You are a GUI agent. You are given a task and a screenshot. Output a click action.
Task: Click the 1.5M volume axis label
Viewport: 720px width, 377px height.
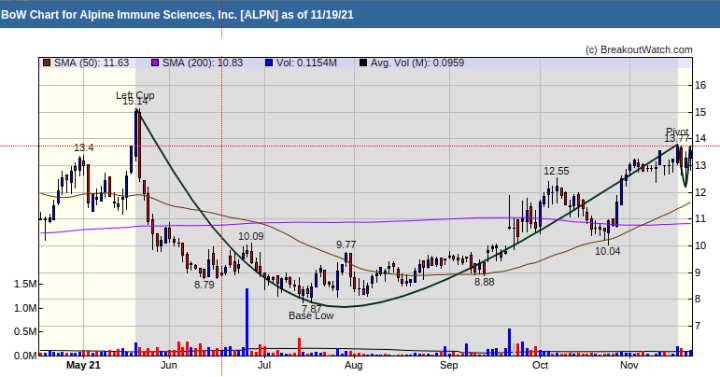click(x=25, y=284)
